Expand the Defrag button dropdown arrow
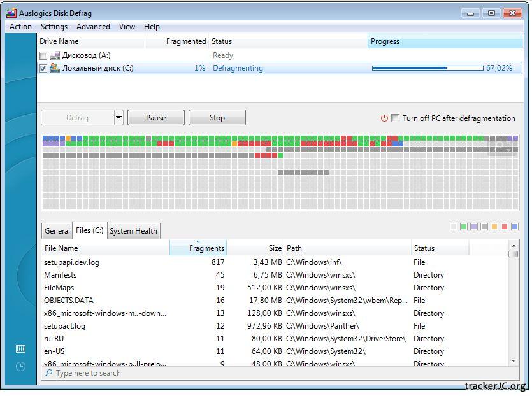 119,118
